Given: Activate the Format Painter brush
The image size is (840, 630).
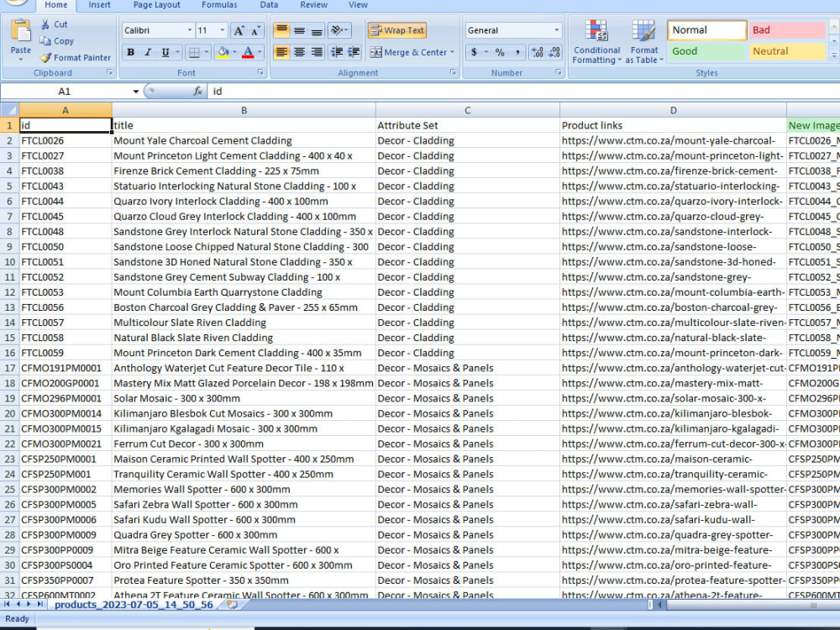Looking at the screenshot, I should 46,57.
